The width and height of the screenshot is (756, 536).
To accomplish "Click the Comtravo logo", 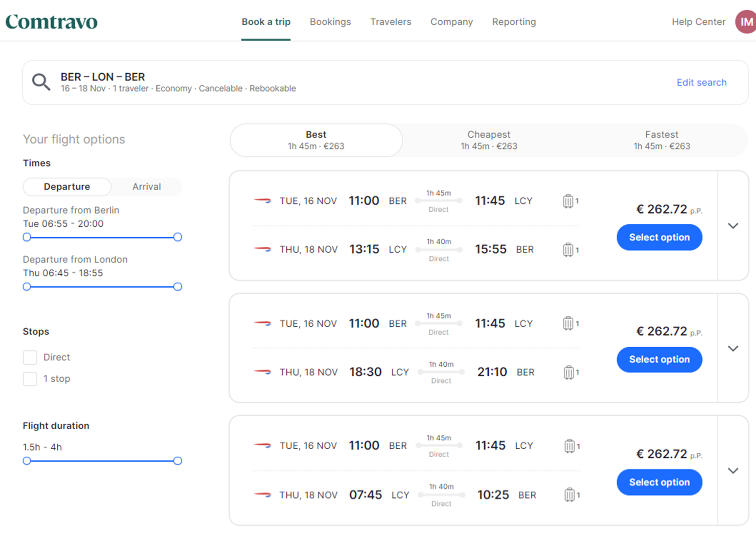I will coord(51,22).
